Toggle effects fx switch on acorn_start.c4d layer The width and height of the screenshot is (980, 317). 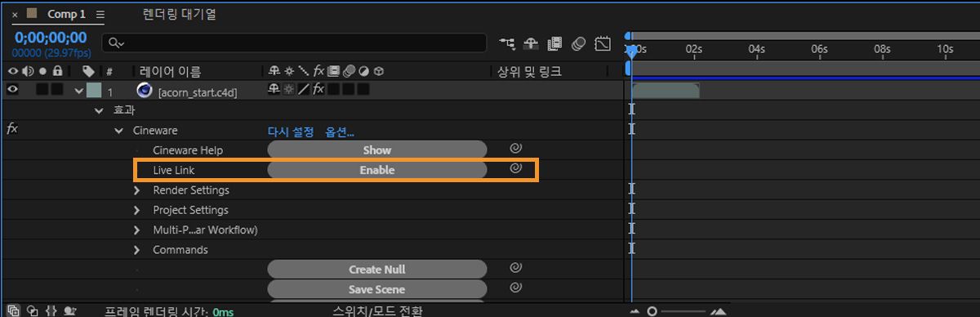click(318, 89)
